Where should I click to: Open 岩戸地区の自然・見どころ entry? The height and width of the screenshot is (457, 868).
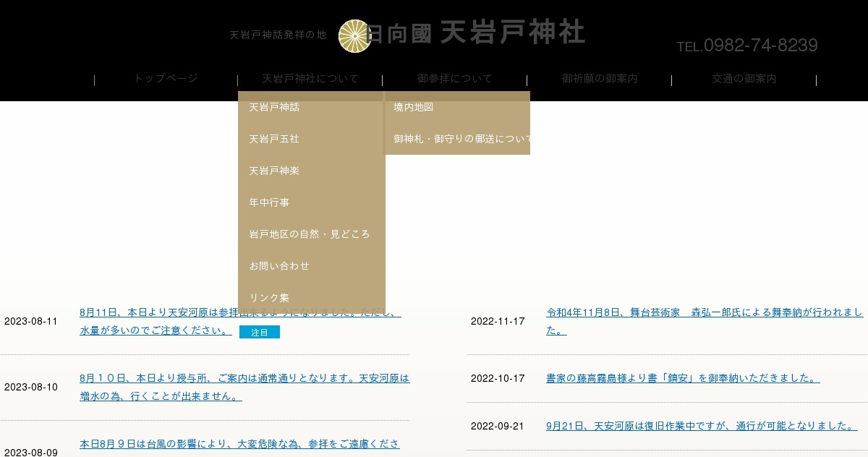tap(310, 234)
